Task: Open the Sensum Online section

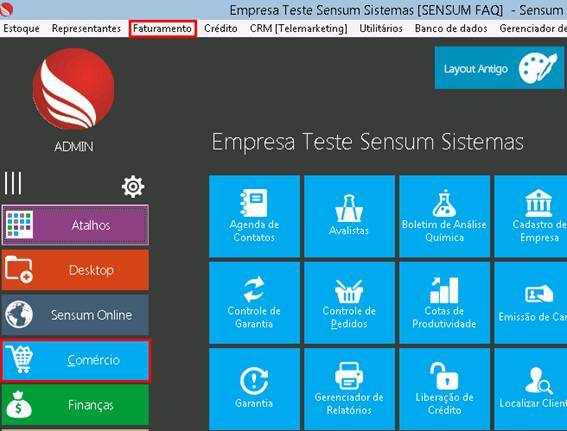Action: [x=75, y=315]
